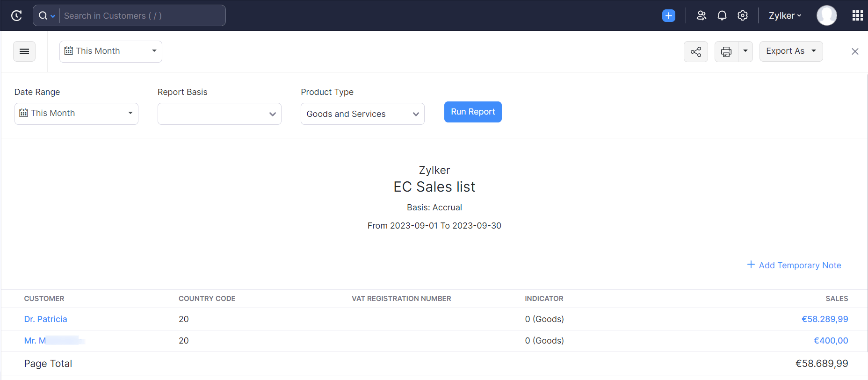This screenshot has width=868, height=380.
Task: Open the Product Type dropdown
Action: (362, 114)
